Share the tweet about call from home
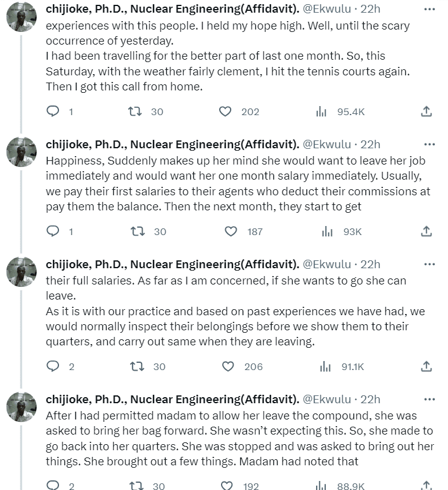Image resolution: width=448 pixels, height=490 pixels. point(426,112)
